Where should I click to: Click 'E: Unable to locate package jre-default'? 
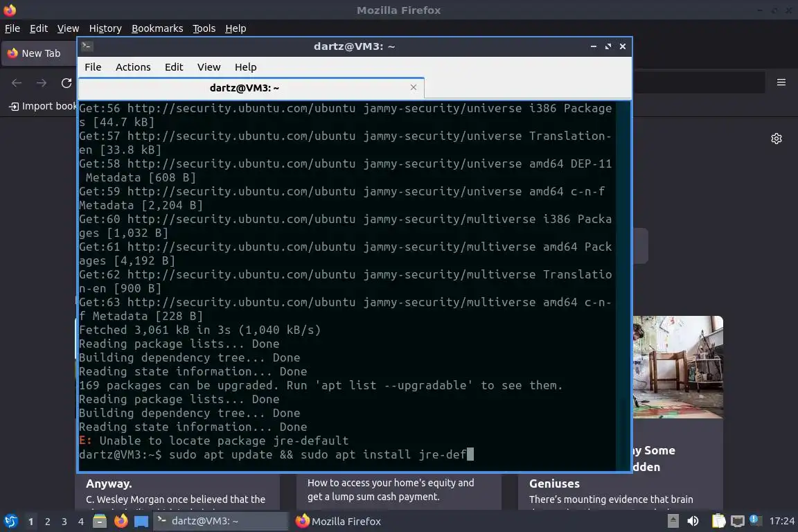(214, 441)
